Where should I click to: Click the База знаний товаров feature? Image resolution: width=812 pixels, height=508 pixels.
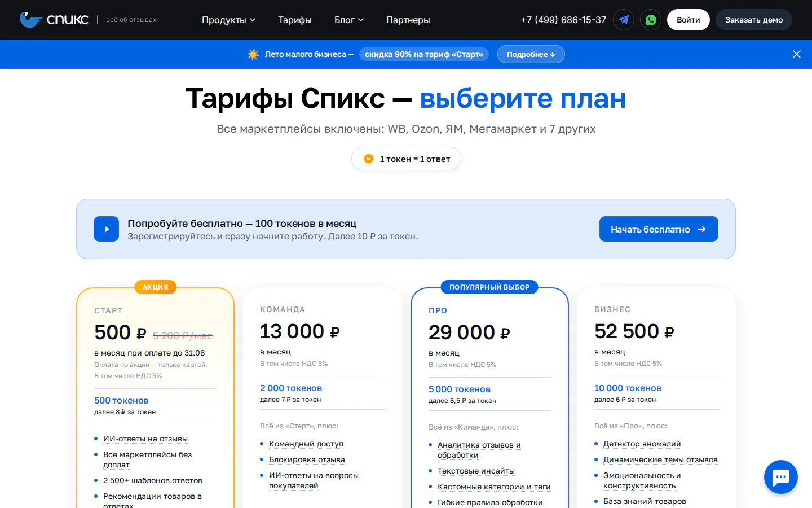(x=645, y=501)
